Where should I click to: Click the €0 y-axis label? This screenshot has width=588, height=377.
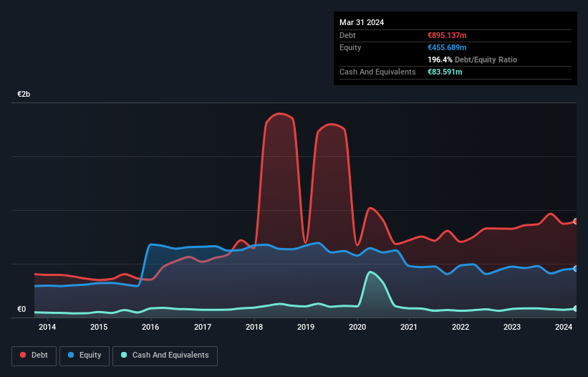tap(21, 309)
